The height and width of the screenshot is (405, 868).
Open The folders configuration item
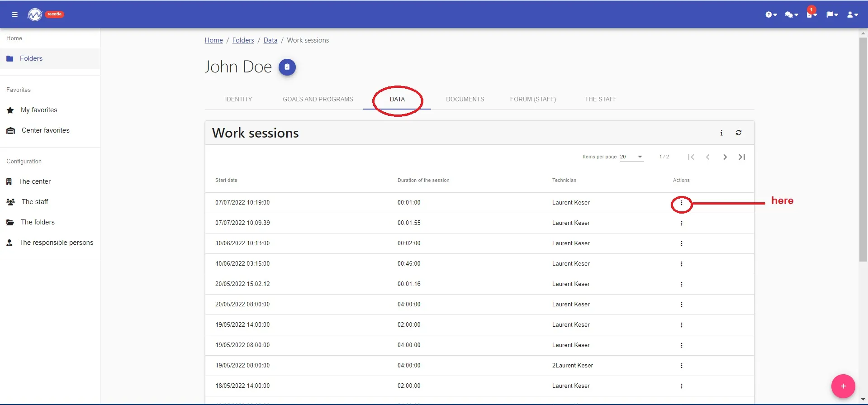[50, 222]
